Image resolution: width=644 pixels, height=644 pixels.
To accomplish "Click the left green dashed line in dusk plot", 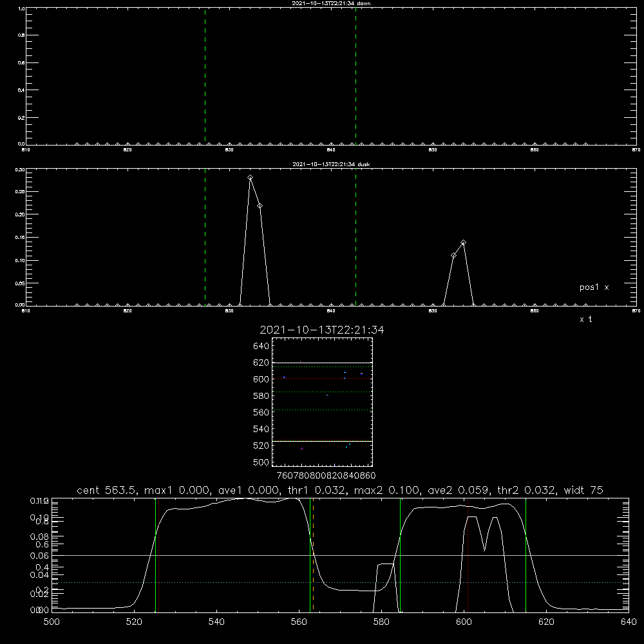I will click(x=205, y=238).
